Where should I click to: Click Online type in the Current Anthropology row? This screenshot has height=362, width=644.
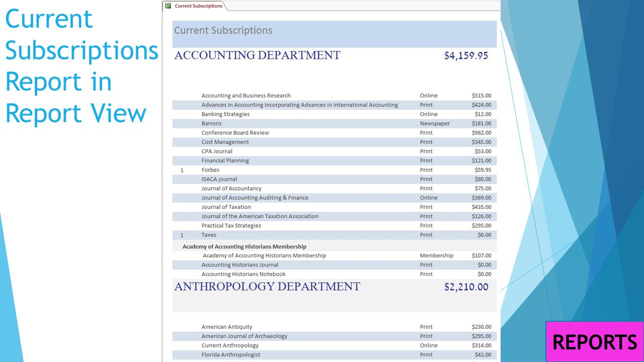tap(429, 345)
